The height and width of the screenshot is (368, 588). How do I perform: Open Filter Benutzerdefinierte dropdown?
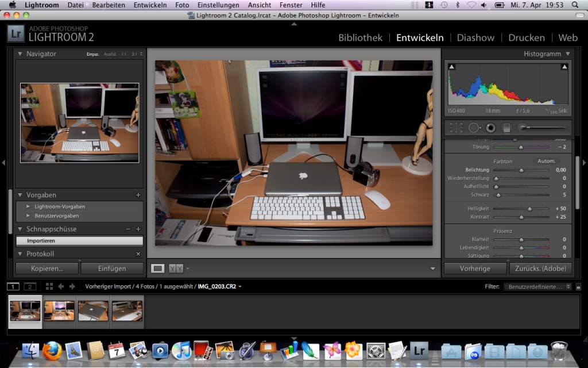tap(537, 286)
